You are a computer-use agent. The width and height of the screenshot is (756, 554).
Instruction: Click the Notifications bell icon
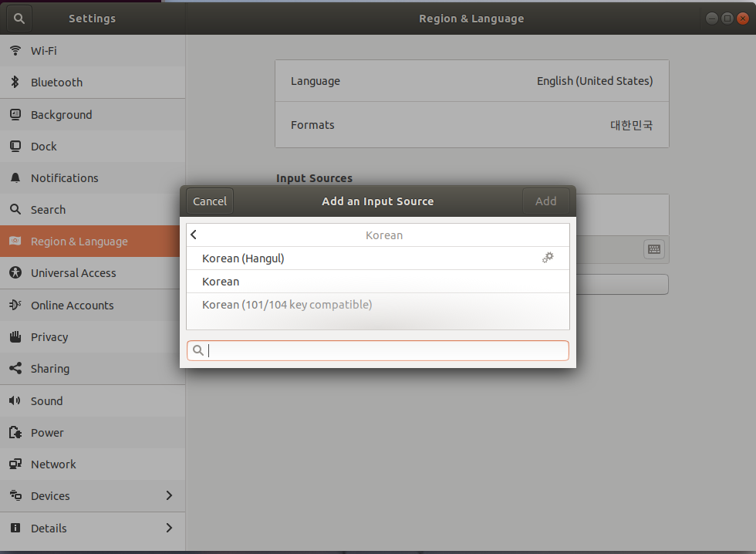pyautogui.click(x=15, y=178)
